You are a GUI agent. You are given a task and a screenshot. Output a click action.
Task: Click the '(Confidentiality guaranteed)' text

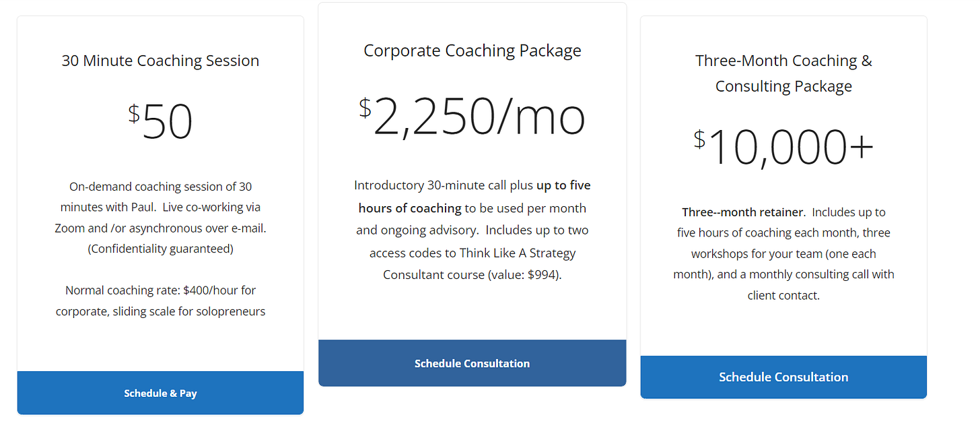pyautogui.click(x=160, y=249)
